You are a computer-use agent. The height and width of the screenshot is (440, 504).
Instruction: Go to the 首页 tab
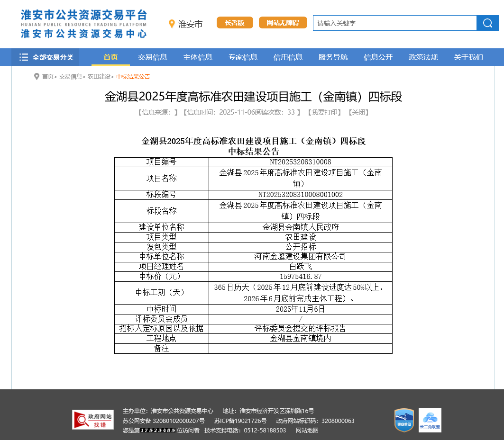(110, 57)
